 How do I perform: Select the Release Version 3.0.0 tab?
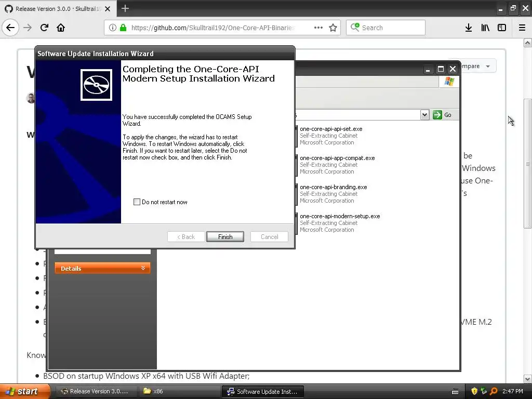pos(58,8)
